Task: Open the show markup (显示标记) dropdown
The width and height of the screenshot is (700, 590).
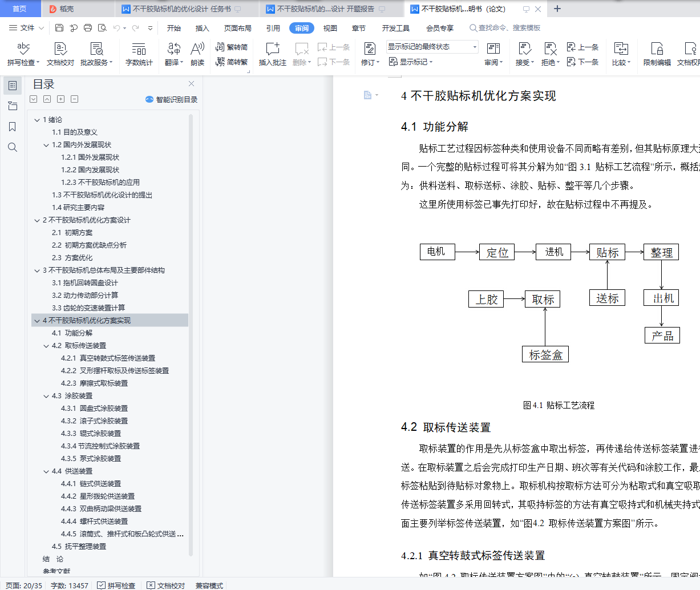Action: coord(411,62)
